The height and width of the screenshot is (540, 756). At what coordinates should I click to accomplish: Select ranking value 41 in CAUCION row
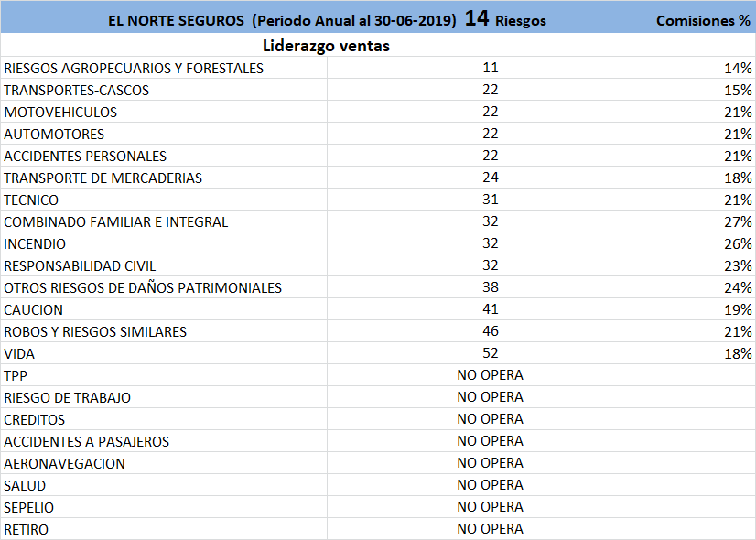[491, 309]
